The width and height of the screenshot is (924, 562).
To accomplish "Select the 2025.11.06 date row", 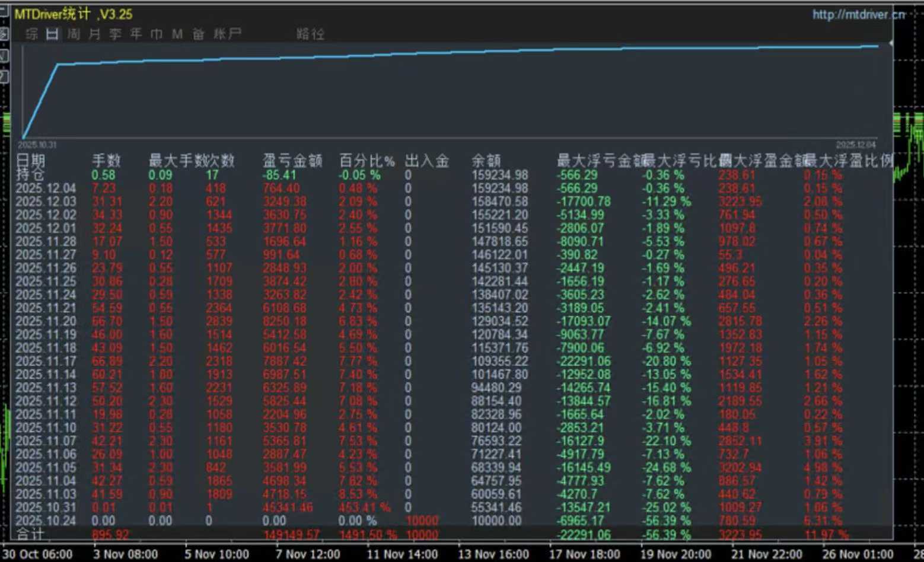I will (x=46, y=455).
